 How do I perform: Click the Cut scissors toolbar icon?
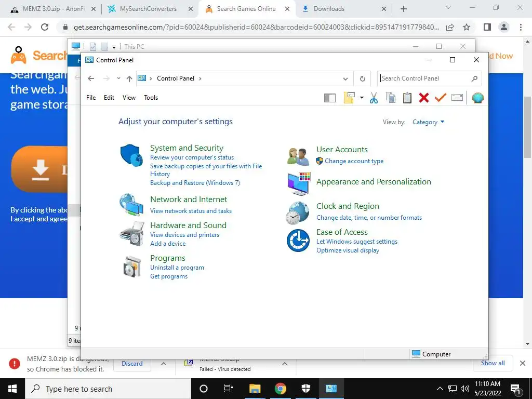pyautogui.click(x=374, y=98)
